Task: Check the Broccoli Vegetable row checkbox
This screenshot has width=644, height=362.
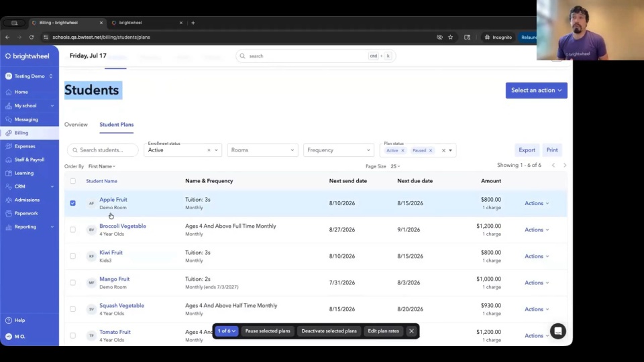Action: 72,230
